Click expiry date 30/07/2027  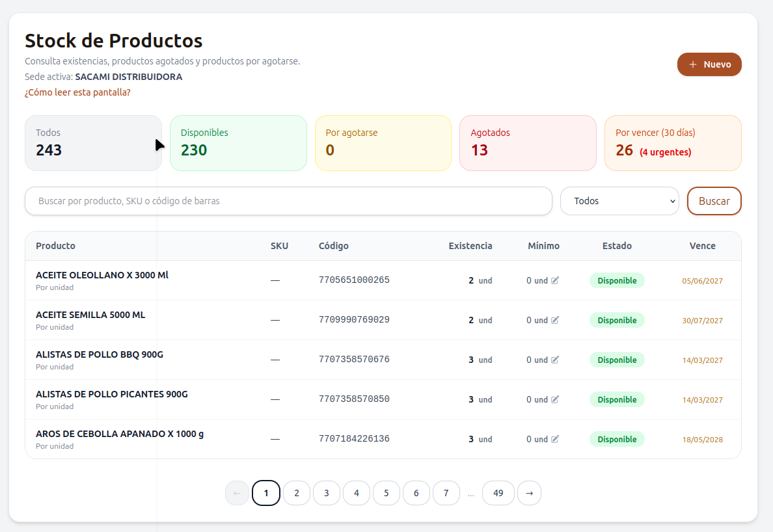tap(703, 321)
